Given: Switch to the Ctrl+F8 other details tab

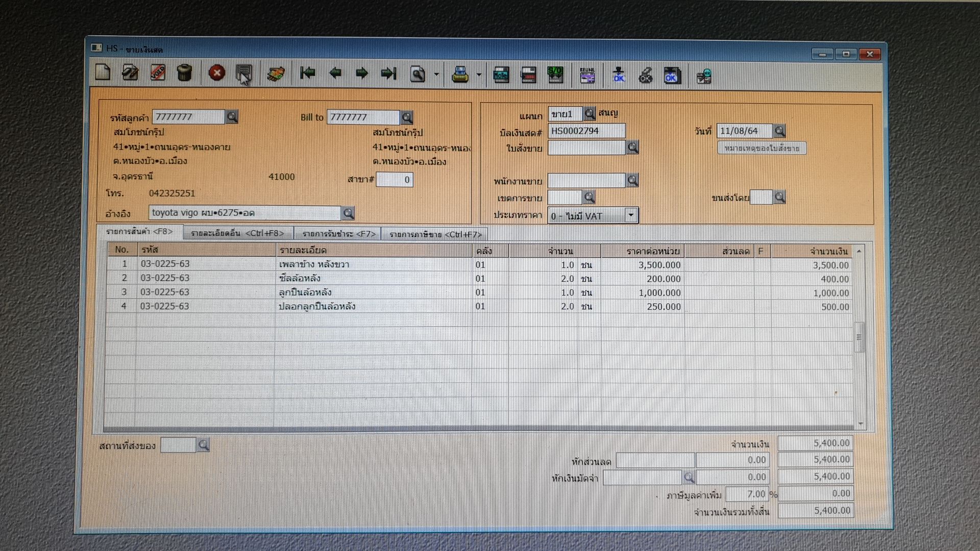Looking at the screenshot, I should (237, 233).
